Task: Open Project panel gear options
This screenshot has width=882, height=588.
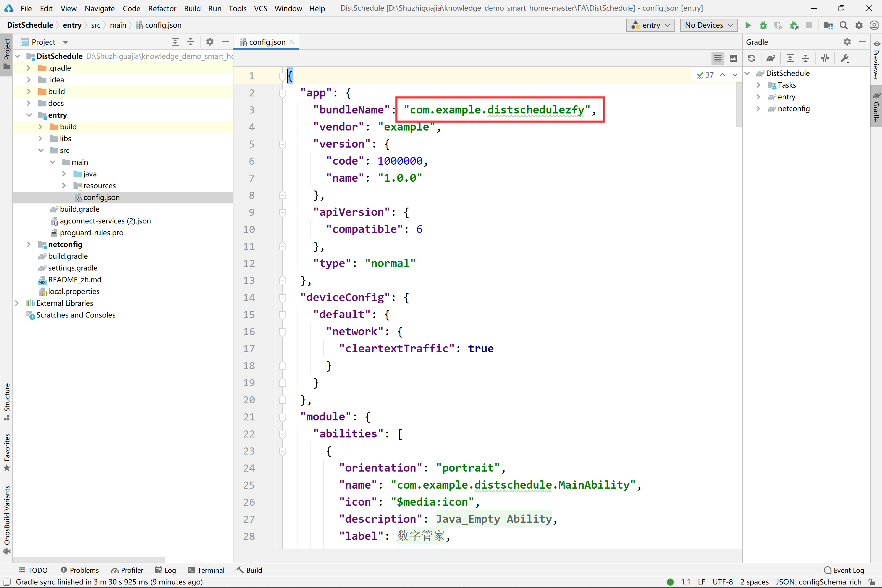Action: tap(210, 42)
